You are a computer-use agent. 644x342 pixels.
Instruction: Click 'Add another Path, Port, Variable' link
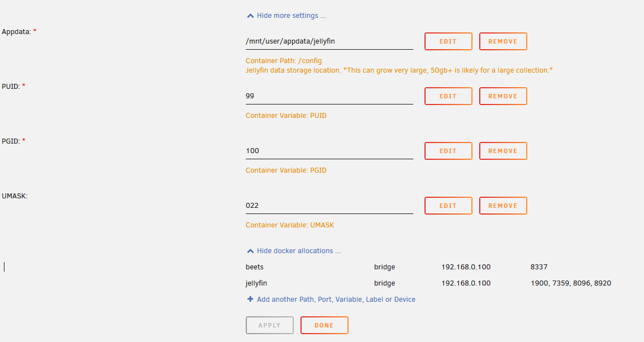pos(336,300)
